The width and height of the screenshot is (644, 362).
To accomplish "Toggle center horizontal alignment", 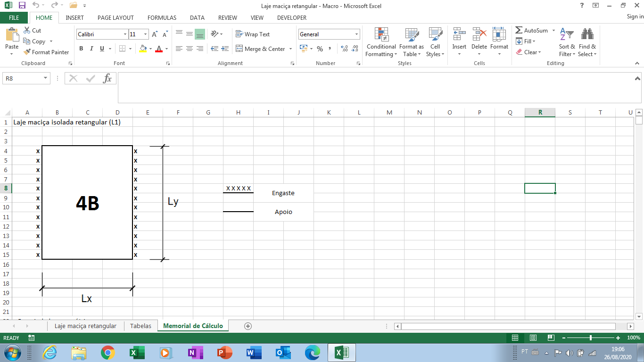I will click(x=189, y=49).
